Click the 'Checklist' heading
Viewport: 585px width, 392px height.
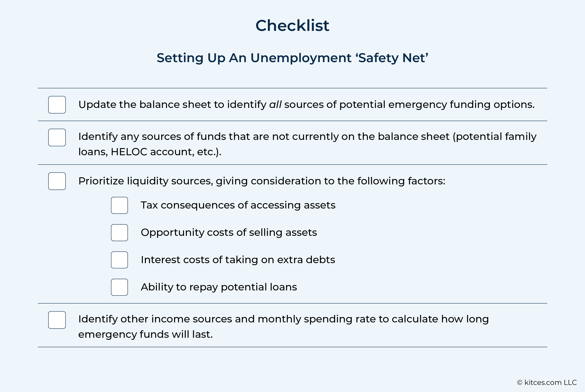click(292, 25)
